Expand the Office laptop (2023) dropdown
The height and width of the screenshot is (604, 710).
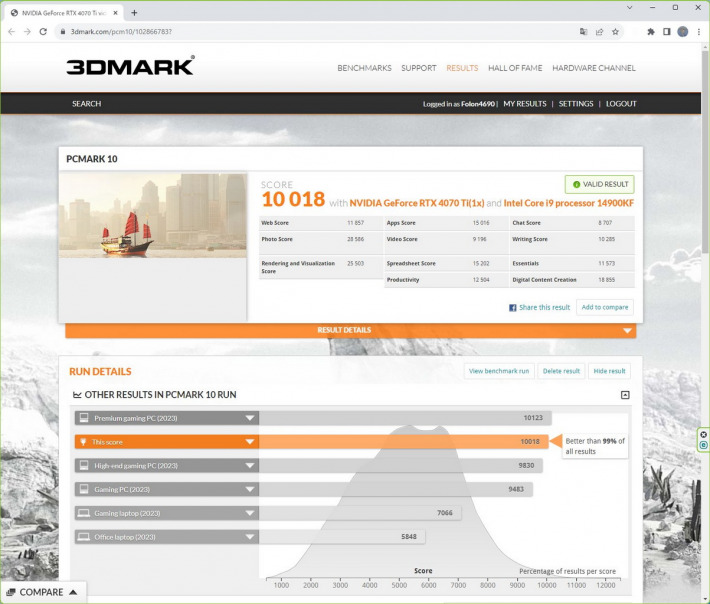click(x=250, y=536)
